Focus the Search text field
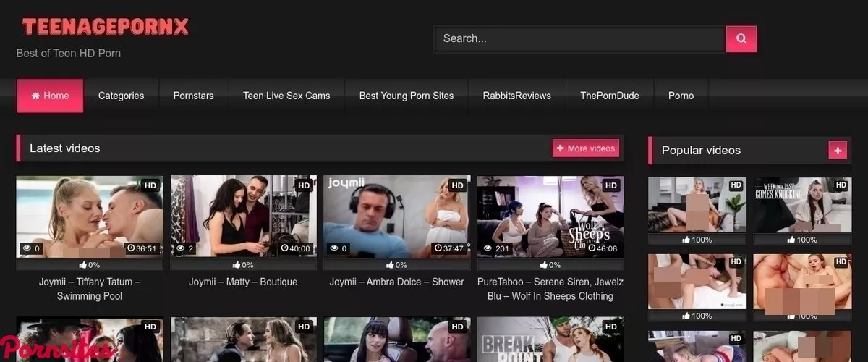This screenshot has width=868, height=362. point(579,39)
